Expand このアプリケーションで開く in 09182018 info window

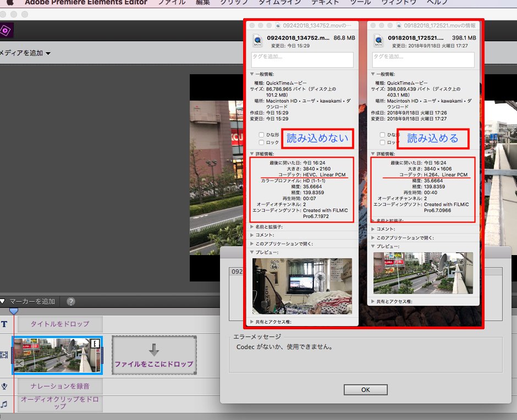coord(373,237)
